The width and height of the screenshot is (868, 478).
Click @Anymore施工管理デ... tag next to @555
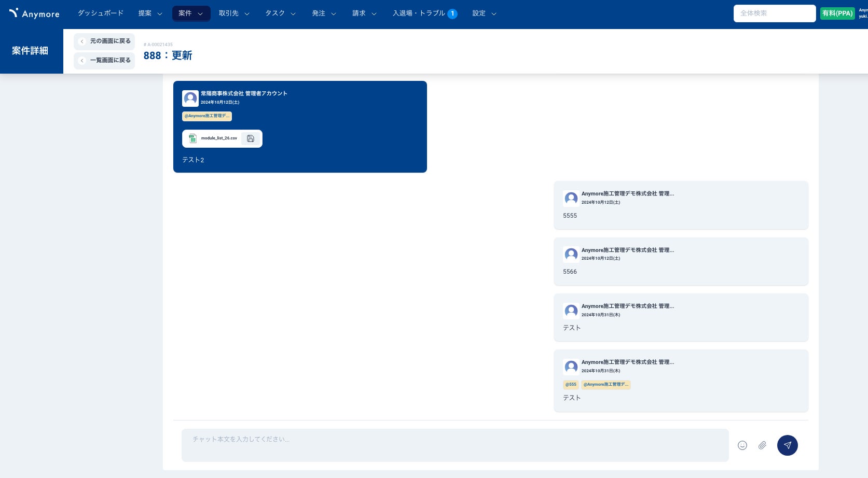(x=606, y=385)
